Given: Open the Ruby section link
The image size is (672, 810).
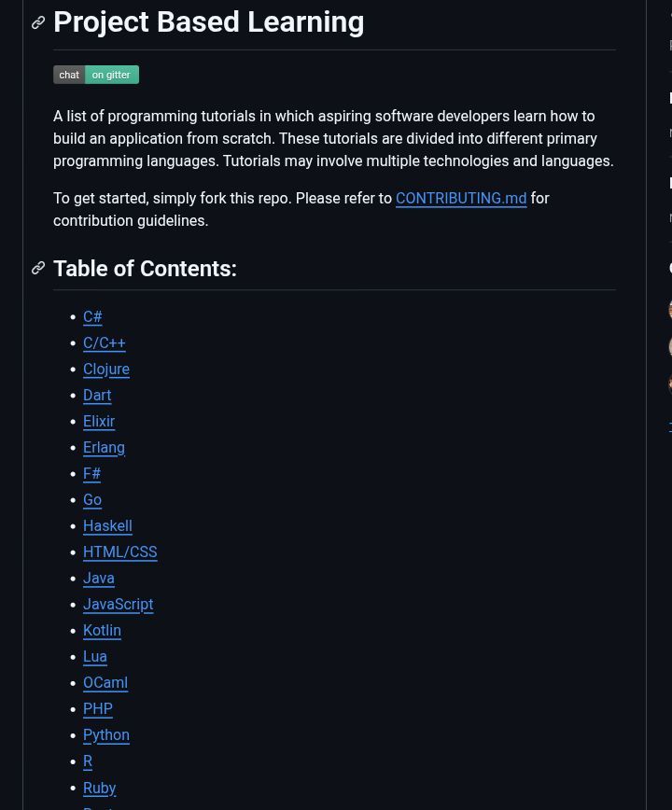Looking at the screenshot, I should 100,788.
